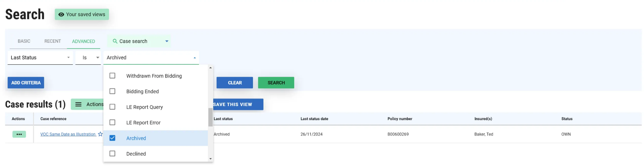Click the eye icon in Your saved views

(61, 14)
